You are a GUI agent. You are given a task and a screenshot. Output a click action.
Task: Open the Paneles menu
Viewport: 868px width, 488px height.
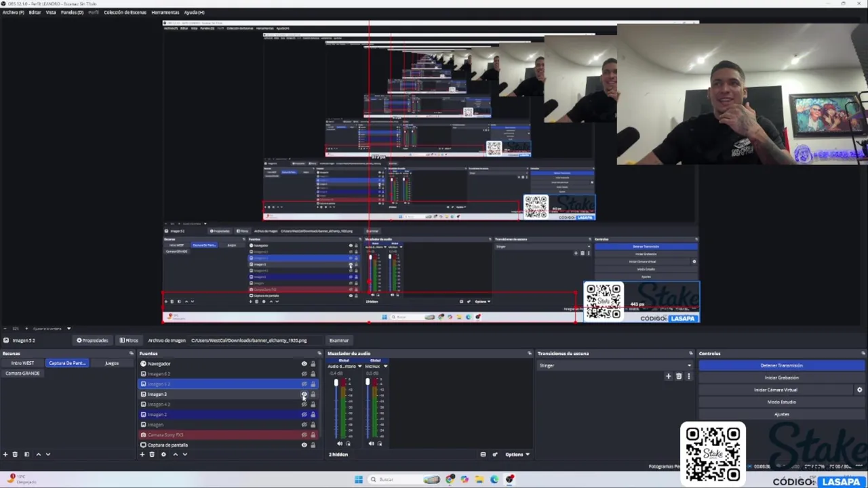[72, 12]
